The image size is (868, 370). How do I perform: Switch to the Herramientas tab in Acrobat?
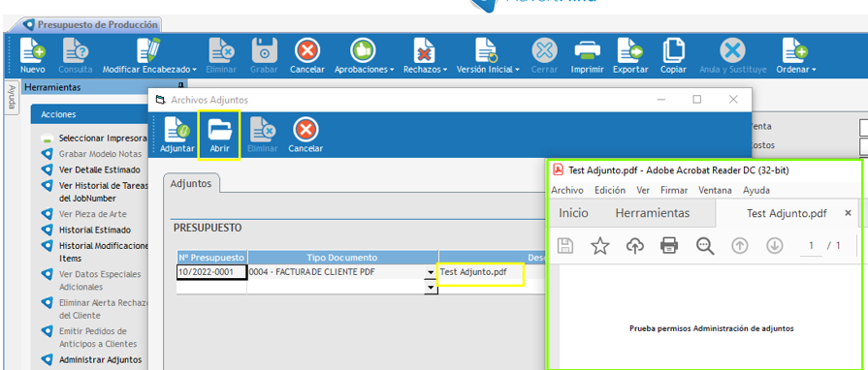point(653,213)
